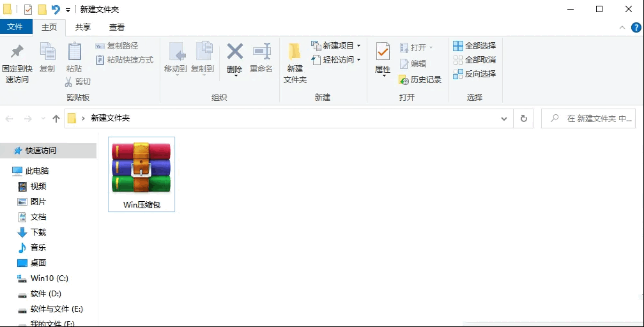Click the 粘贴 clipboard icon
This screenshot has width=644, height=327.
74,52
